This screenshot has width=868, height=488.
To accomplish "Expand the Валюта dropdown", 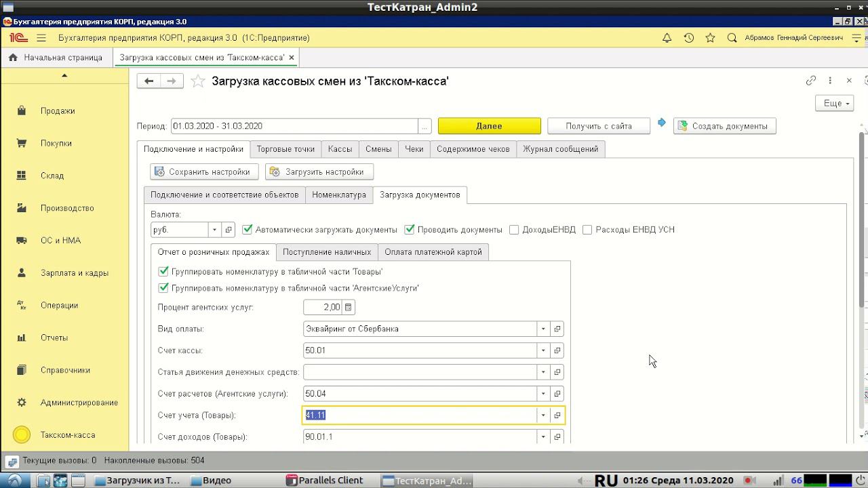I will [x=214, y=230].
